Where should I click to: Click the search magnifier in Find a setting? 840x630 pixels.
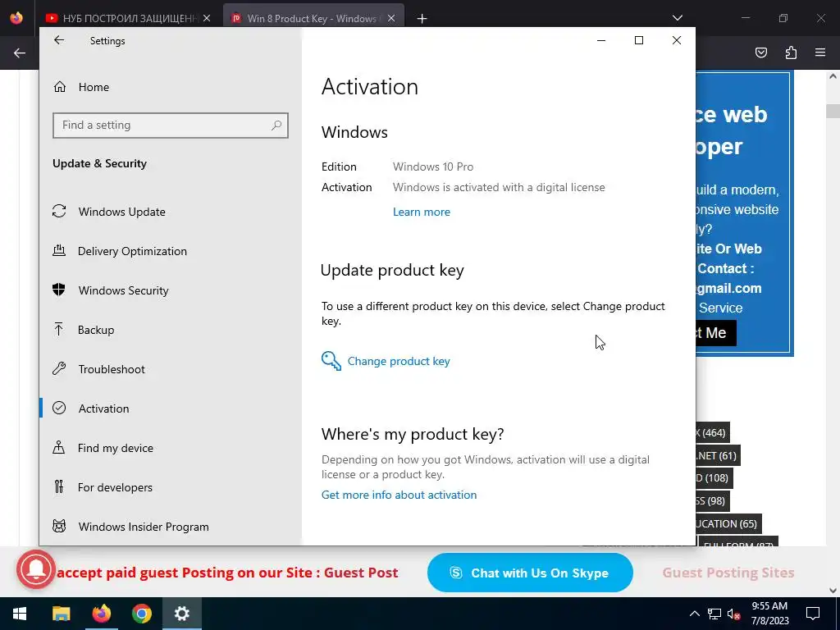[276, 126]
